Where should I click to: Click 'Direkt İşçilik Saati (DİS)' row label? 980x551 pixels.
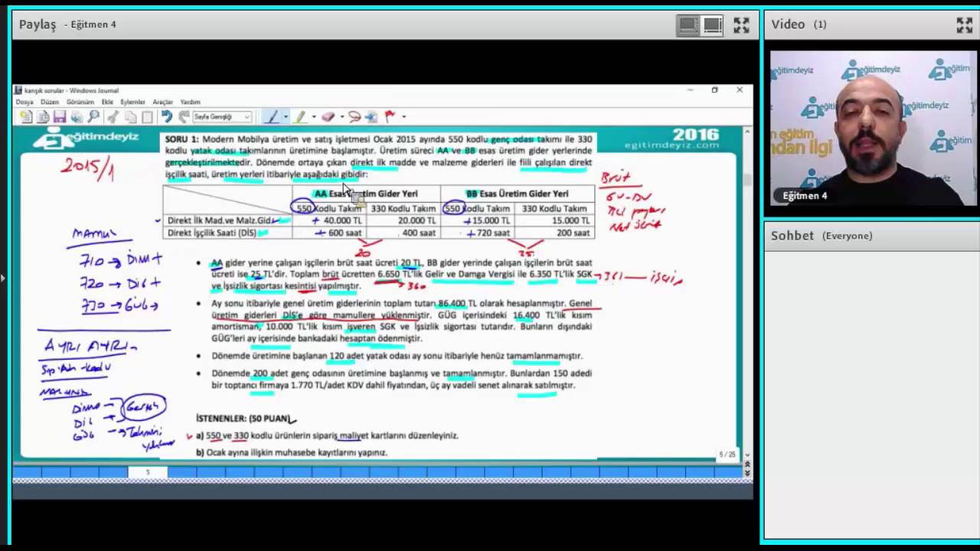click(x=212, y=233)
